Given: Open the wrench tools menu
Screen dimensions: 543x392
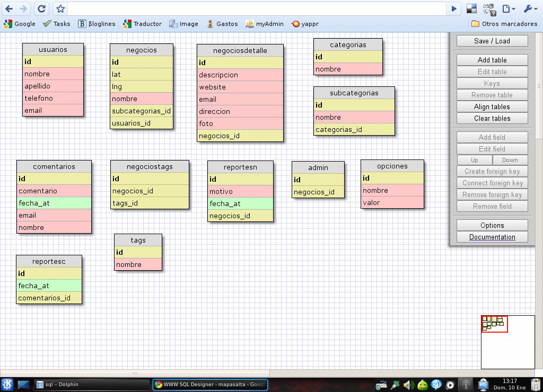Looking at the screenshot, I should [x=530, y=8].
